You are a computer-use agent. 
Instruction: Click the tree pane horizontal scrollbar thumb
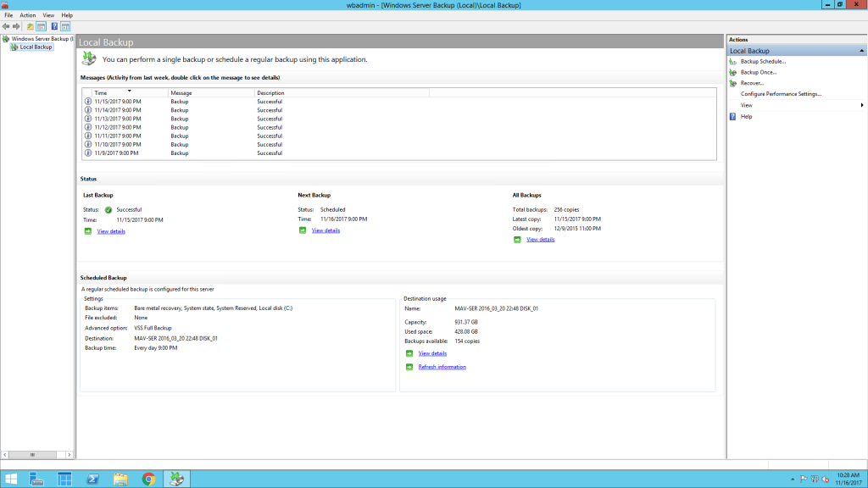tap(33, 455)
